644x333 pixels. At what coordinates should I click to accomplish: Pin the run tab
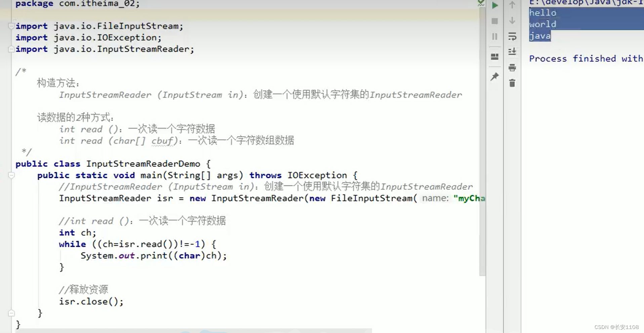click(x=495, y=77)
